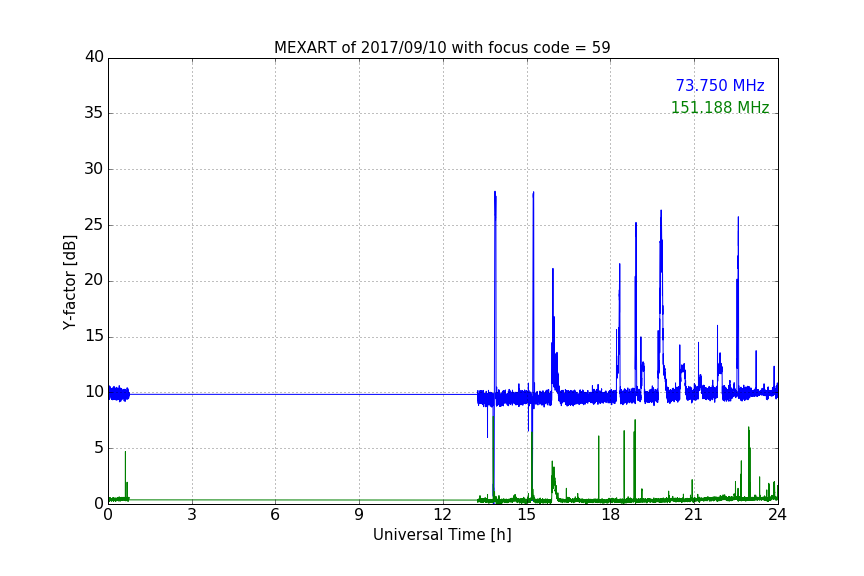Viewport: 864px width, 576px height.
Task: Click the "Universal Time [h]" axis label
Action: tap(442, 535)
